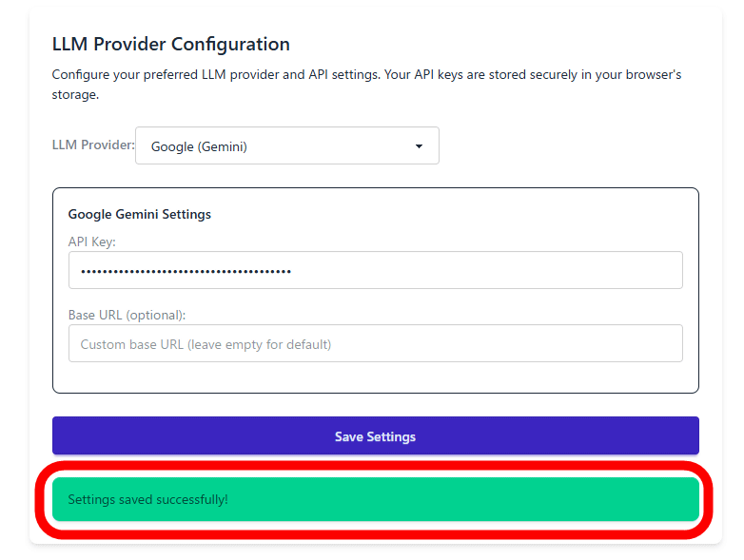This screenshot has height=560, width=744.
Task: Click the Google Gemini Settings title
Action: 140,214
